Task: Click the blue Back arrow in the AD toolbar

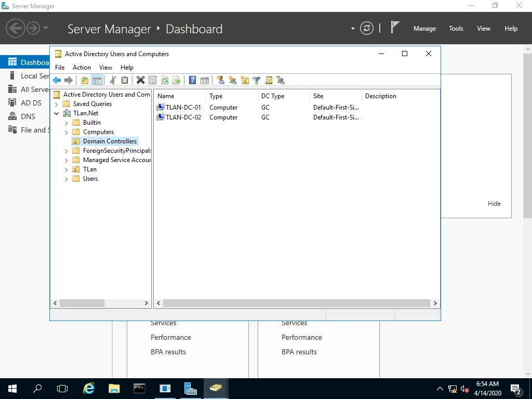Action: coord(57,81)
